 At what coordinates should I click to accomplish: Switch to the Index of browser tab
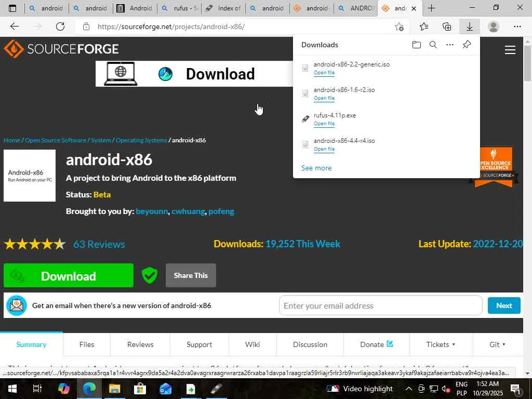(224, 8)
